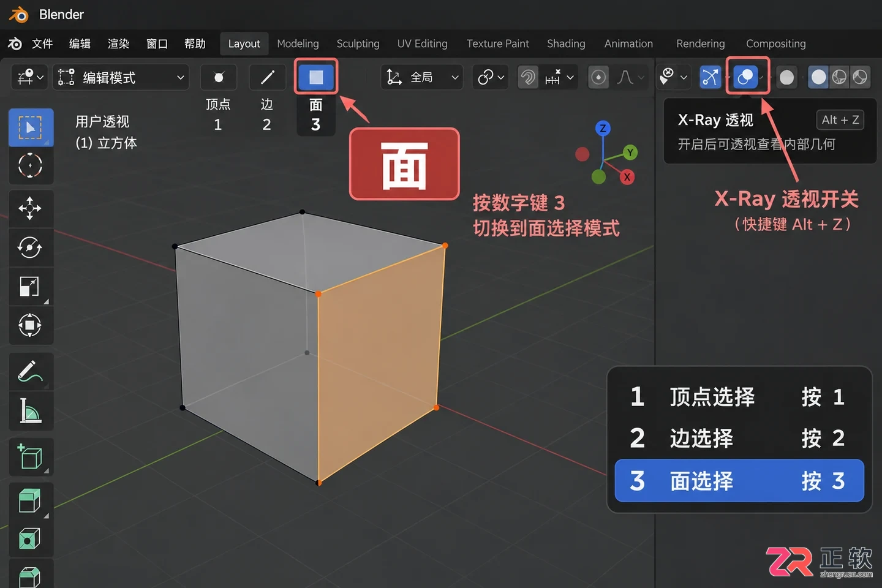Toggle the snapping magnet button

[x=528, y=77]
